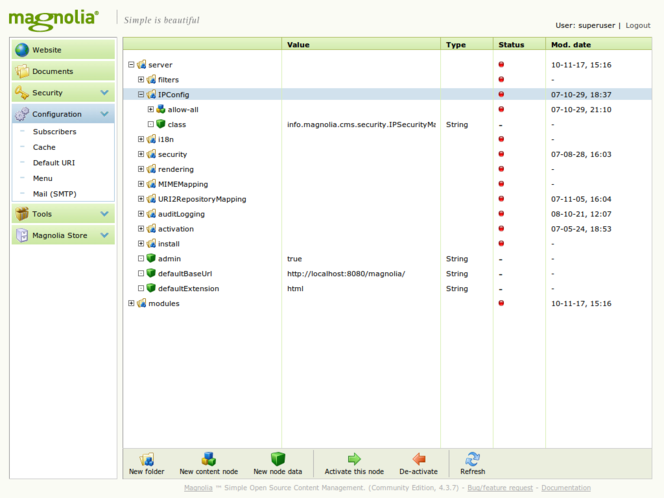This screenshot has height=498, width=664.
Task: Expand the Security sidebar menu
Action: (104, 93)
